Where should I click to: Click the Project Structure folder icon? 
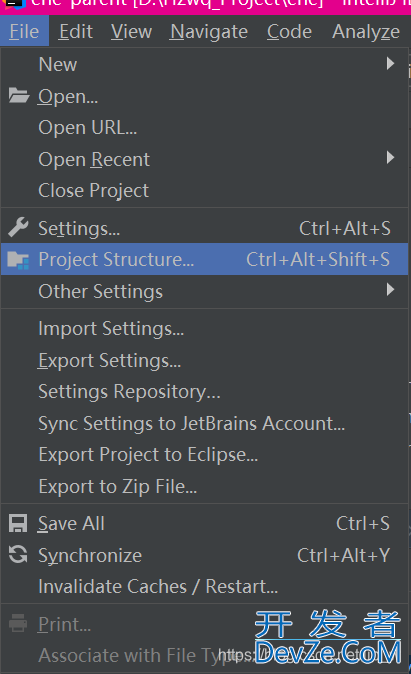(18, 260)
